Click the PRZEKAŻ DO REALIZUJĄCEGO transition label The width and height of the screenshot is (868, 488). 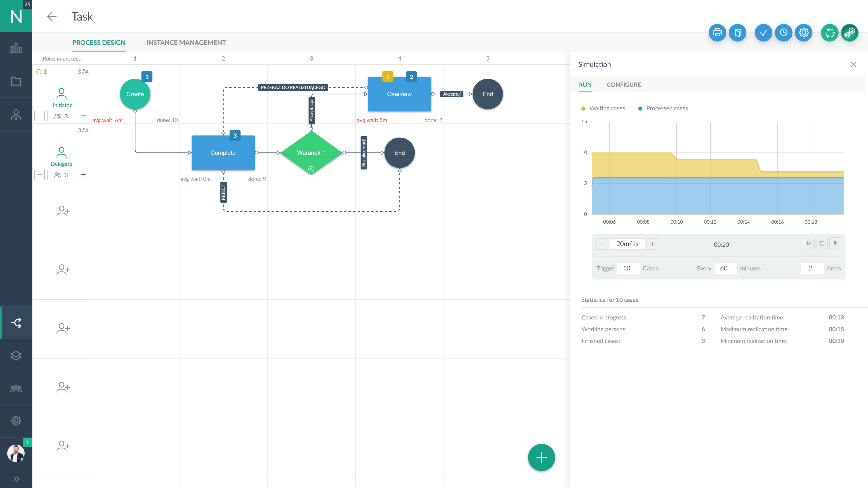[x=293, y=88]
